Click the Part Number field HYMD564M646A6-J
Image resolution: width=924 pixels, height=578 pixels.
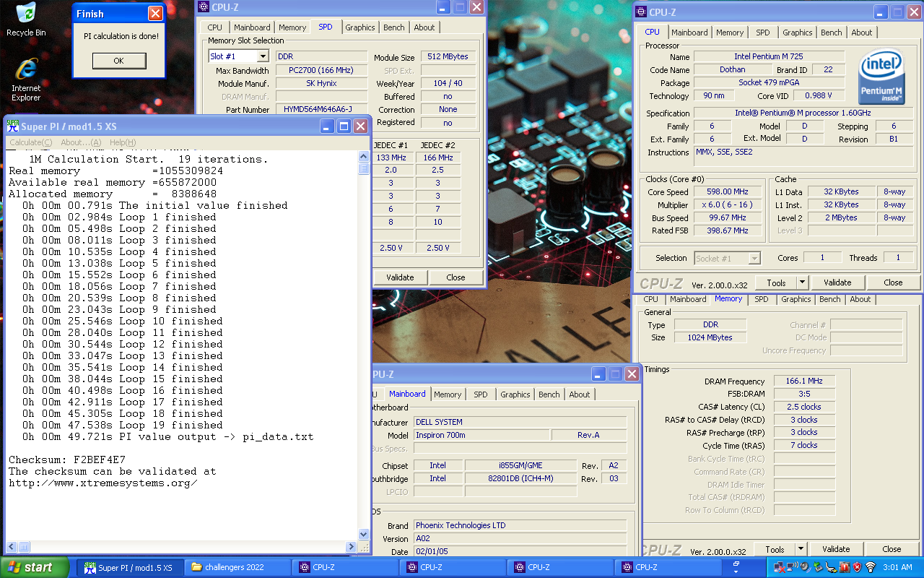[321, 110]
